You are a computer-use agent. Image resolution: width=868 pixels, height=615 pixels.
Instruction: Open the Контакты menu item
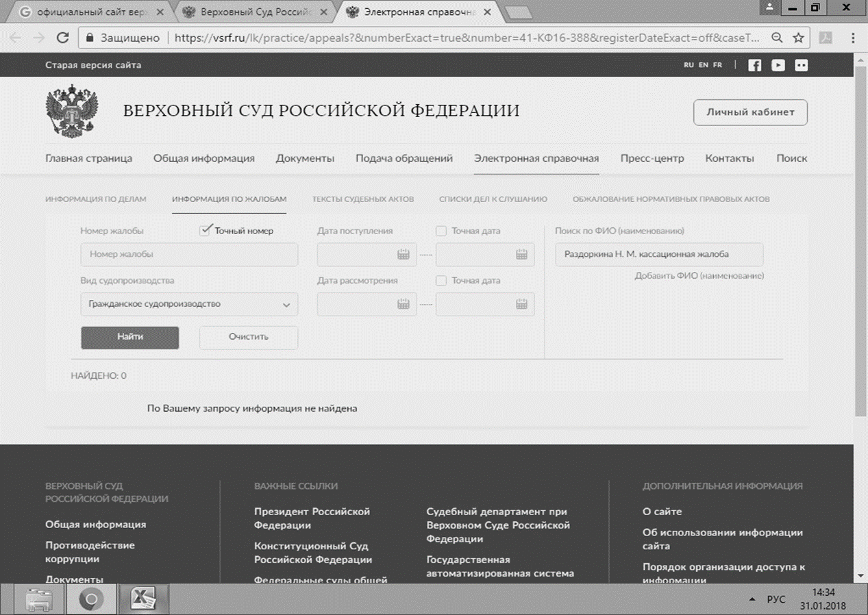point(730,158)
